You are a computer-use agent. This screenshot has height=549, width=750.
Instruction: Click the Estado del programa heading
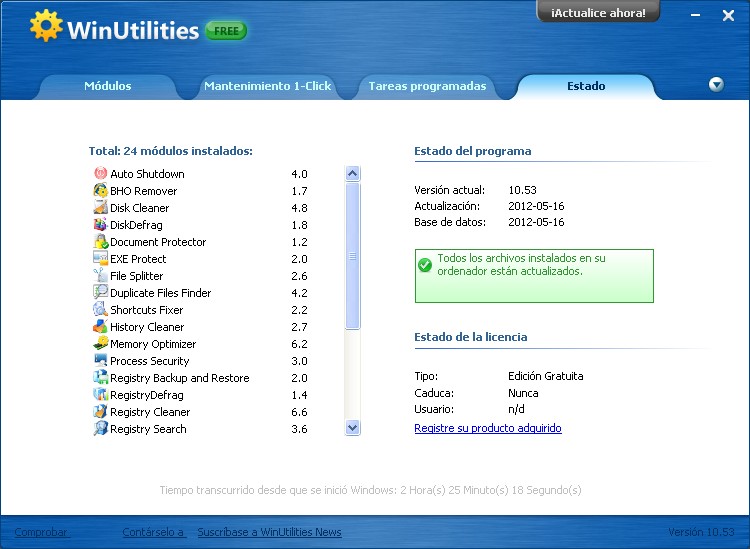coord(473,151)
